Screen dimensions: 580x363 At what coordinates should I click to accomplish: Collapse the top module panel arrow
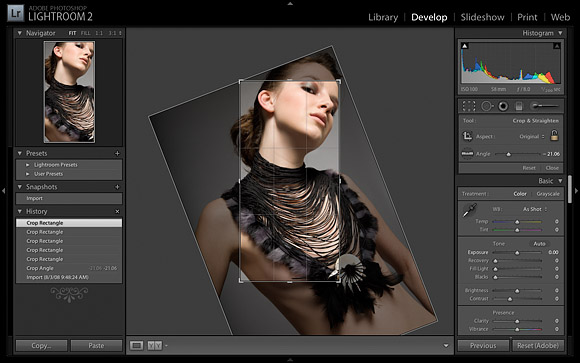[290, 3]
